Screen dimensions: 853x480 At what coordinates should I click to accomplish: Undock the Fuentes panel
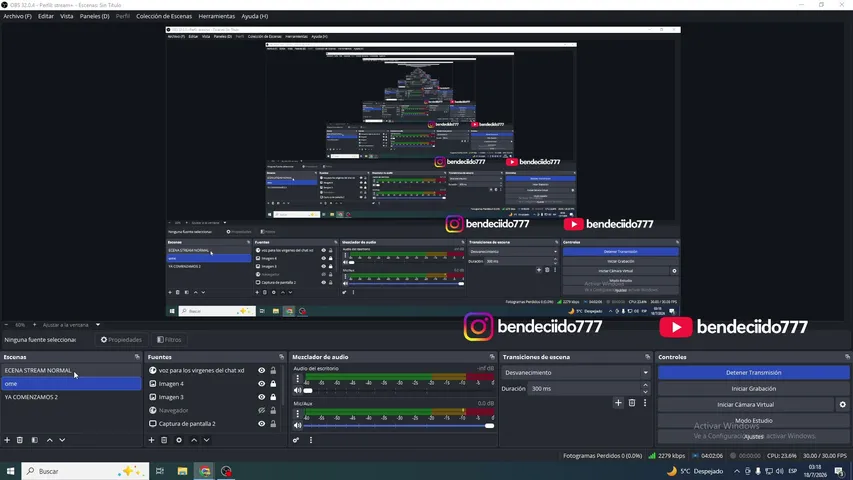click(281, 357)
